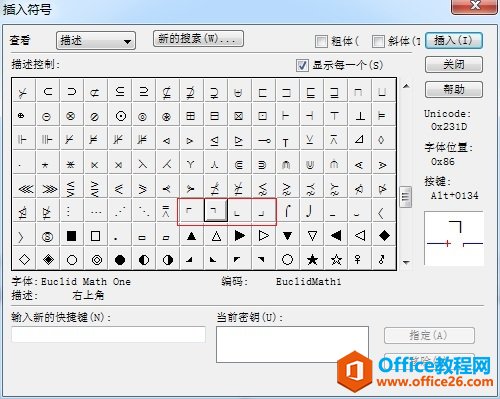Select the subset symbol ⊂ cell
This screenshot has width=500, height=399.
(48, 91)
